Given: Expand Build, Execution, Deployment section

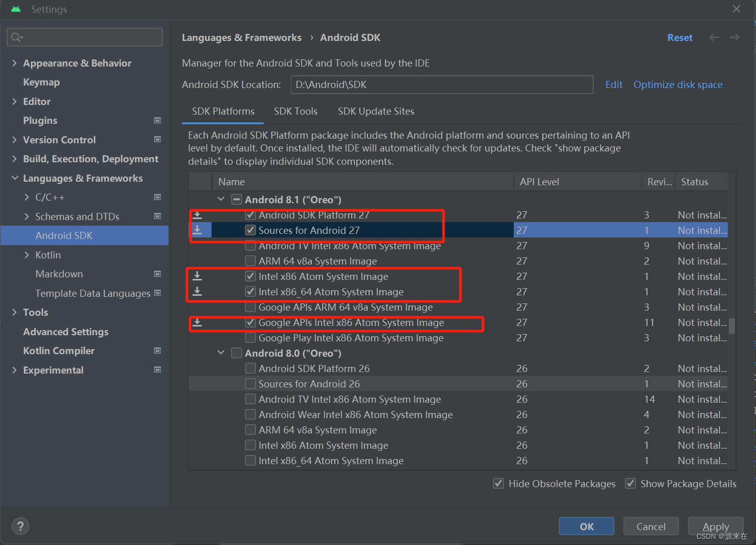Looking at the screenshot, I should point(14,159).
